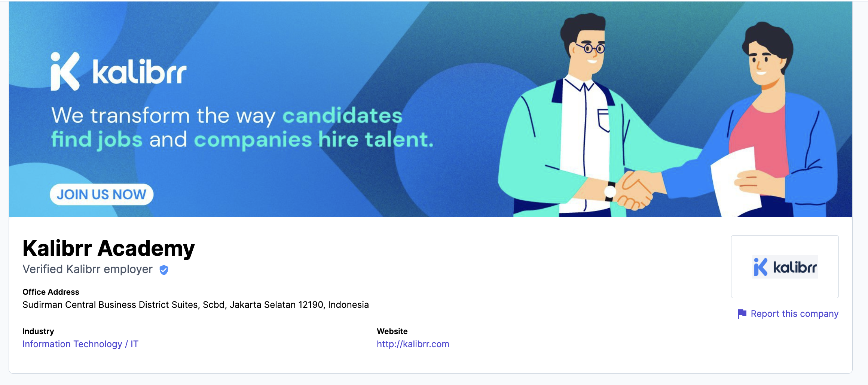The width and height of the screenshot is (868, 385).
Task: Click the flag icon beside Report this company
Action: click(x=742, y=313)
